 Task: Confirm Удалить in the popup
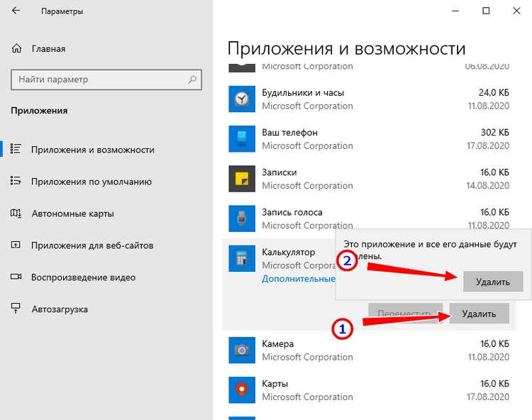(493, 282)
